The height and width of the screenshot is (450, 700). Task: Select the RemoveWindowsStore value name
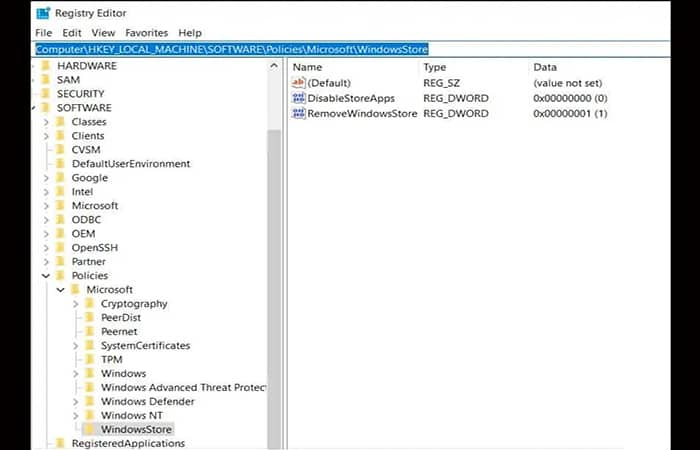(x=362, y=113)
